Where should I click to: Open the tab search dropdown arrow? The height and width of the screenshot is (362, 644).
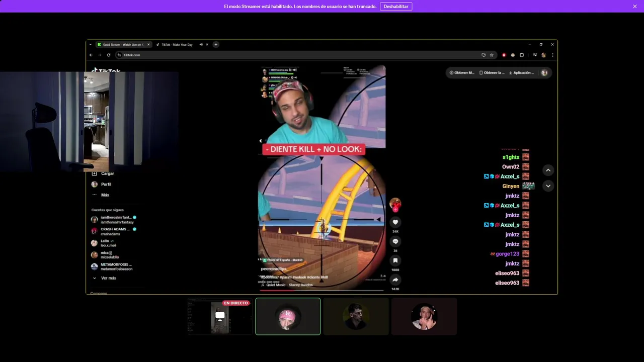[91, 44]
